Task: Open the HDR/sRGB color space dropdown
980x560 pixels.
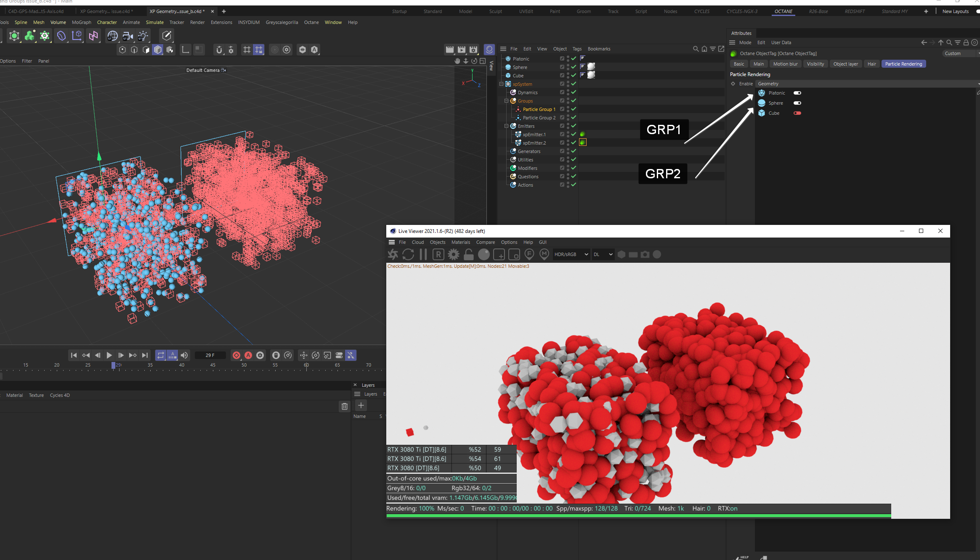Action: [571, 254]
